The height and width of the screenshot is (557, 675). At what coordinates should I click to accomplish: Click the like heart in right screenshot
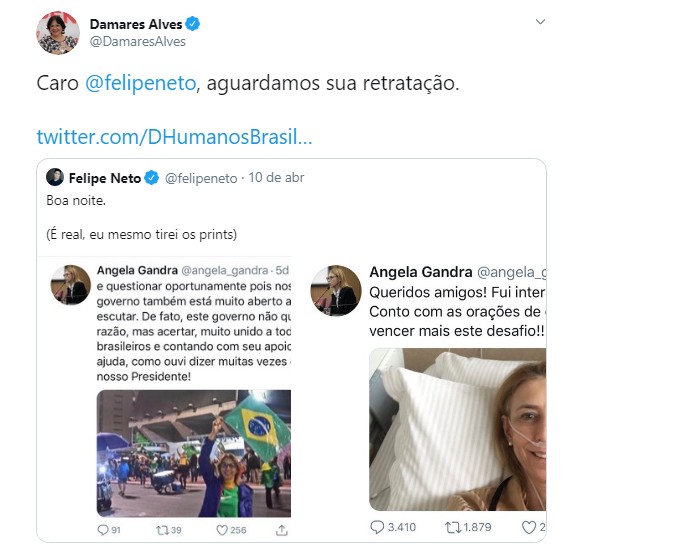529,527
